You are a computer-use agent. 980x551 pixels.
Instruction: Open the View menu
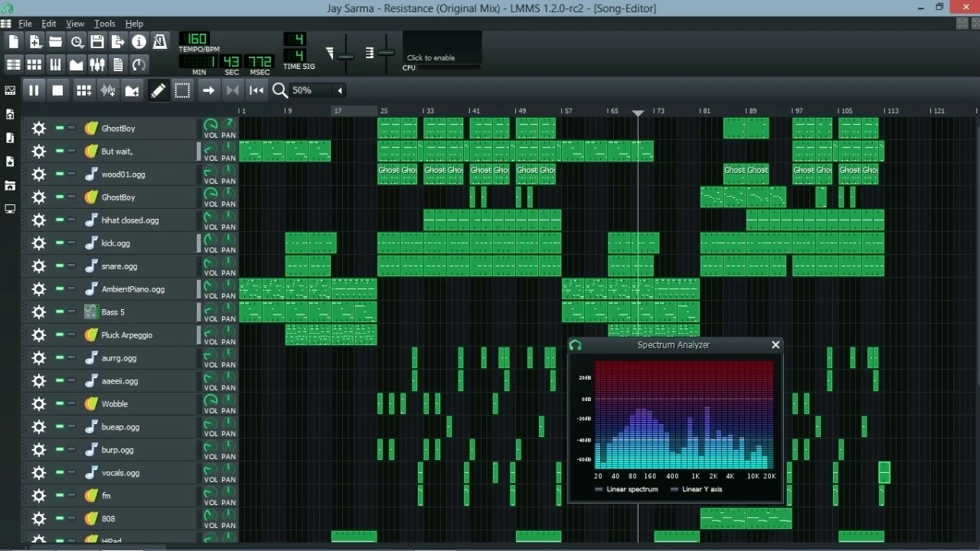click(75, 24)
